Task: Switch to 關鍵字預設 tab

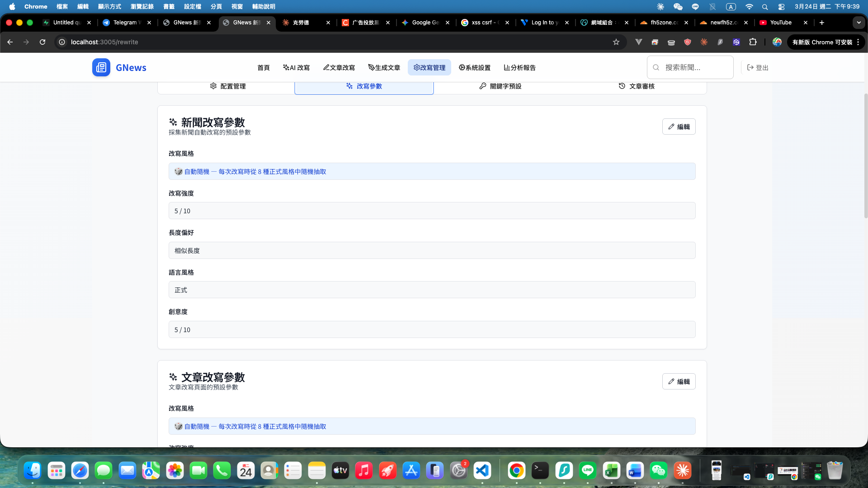Action: coord(500,86)
